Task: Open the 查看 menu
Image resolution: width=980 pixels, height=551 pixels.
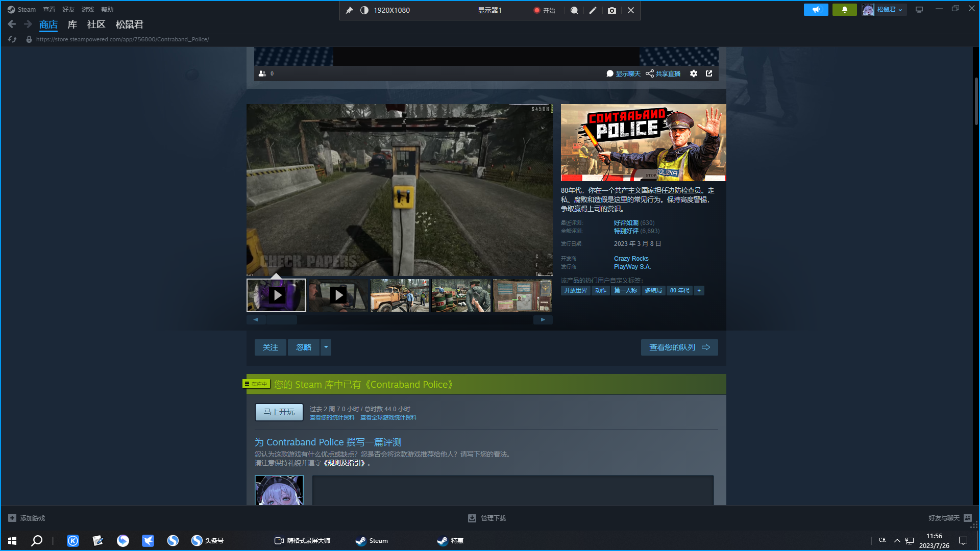Action: click(49, 10)
